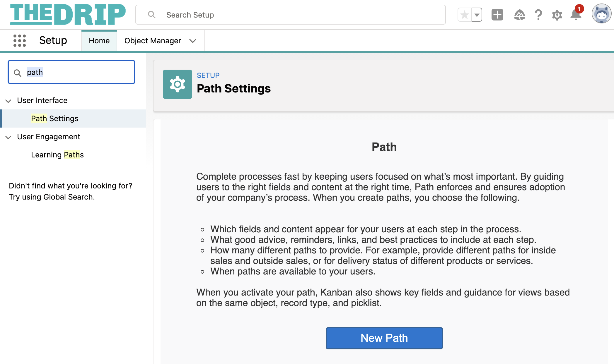Open the App Launcher dots grid
The width and height of the screenshot is (614, 364).
click(20, 41)
